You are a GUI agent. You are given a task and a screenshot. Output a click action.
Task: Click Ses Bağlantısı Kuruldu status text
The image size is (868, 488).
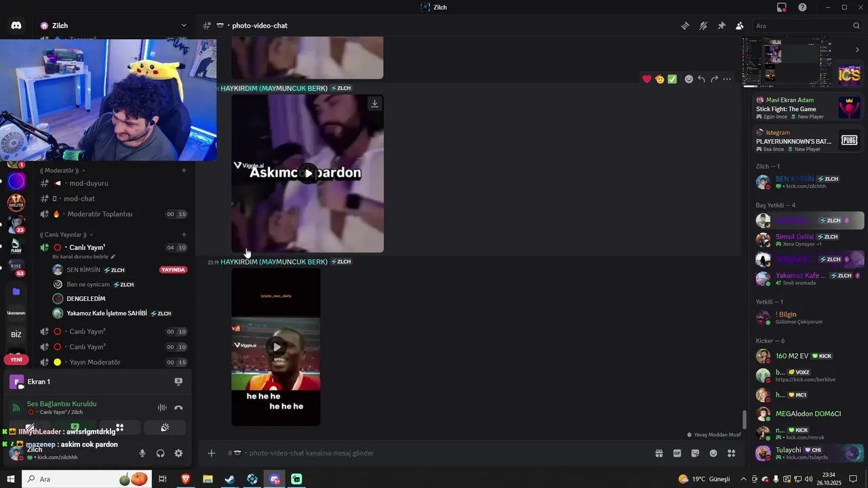pyautogui.click(x=62, y=404)
